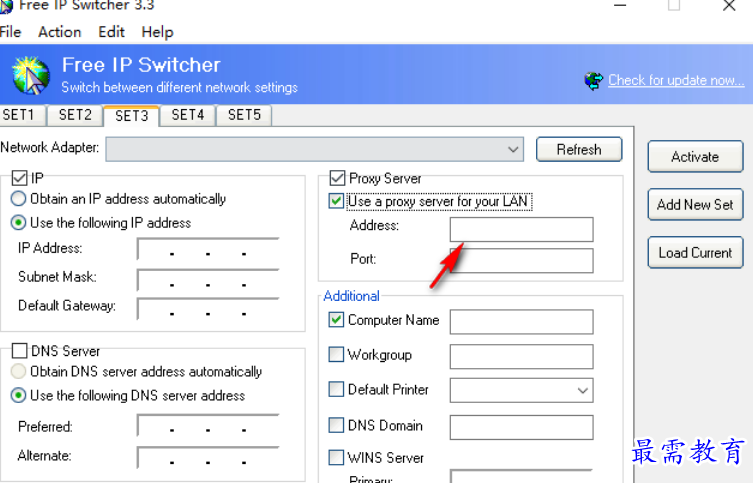Toggle the Proxy Server checkbox

tap(337, 178)
